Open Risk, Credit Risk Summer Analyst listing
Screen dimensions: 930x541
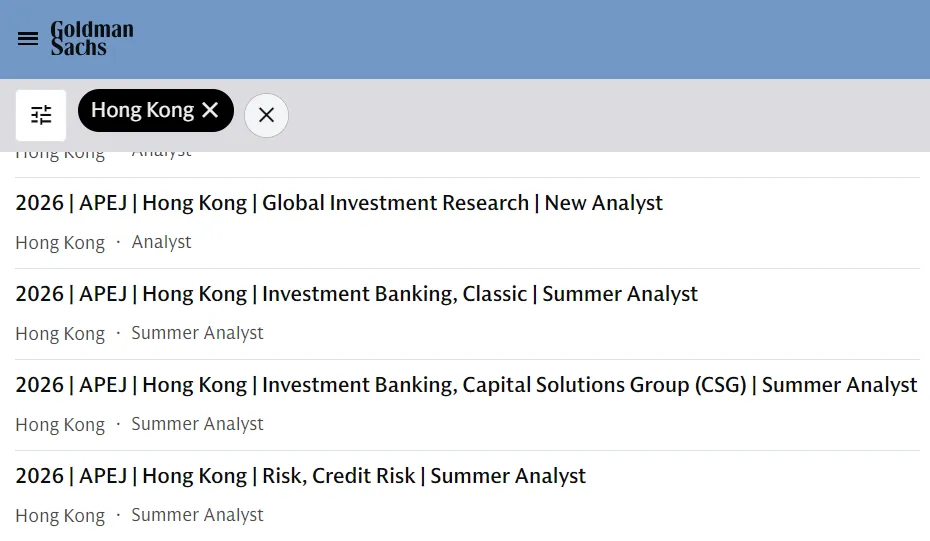pos(301,476)
